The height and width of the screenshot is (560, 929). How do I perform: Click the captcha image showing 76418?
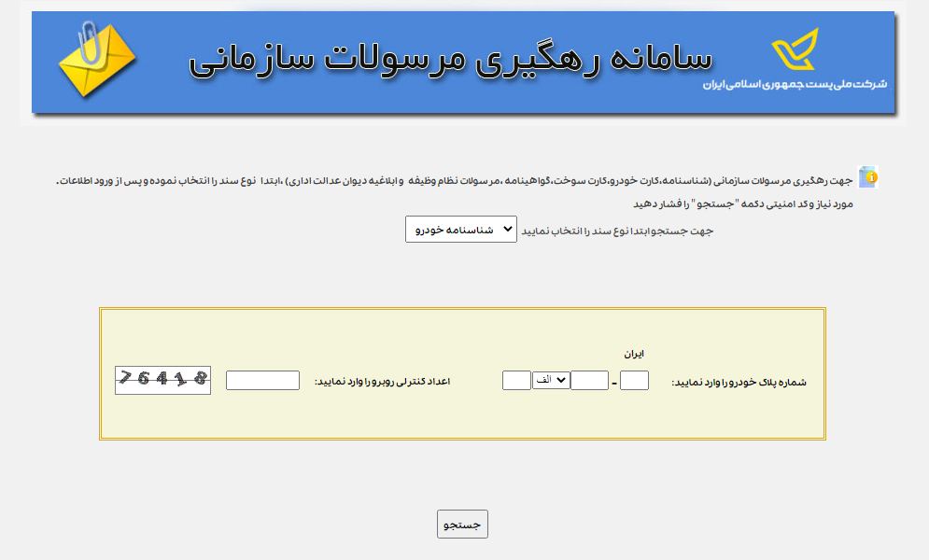[162, 380]
